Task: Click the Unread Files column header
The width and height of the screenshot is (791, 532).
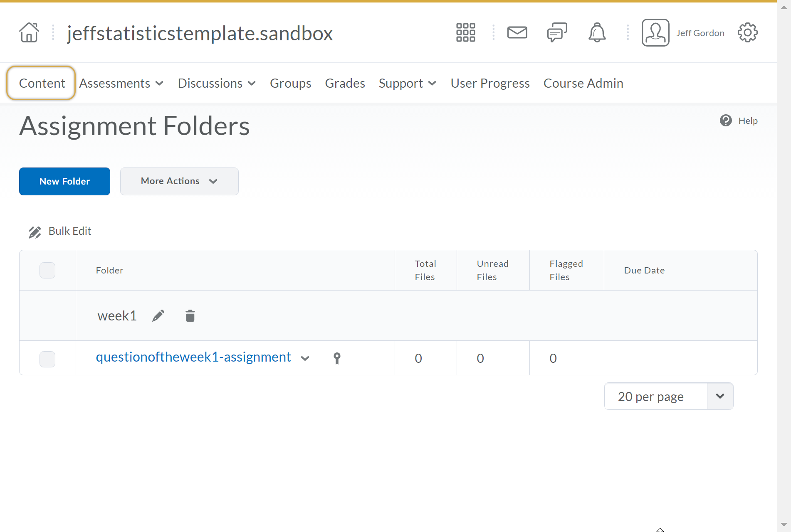Action: (x=492, y=270)
